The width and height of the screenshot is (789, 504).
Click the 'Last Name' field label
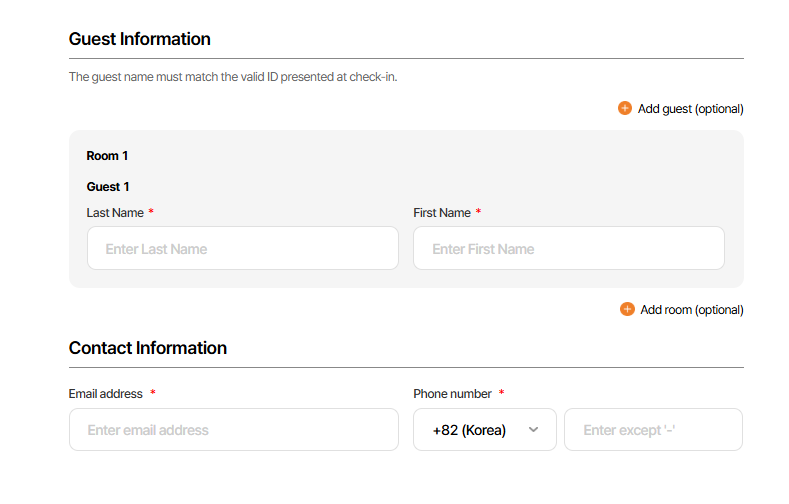(115, 213)
